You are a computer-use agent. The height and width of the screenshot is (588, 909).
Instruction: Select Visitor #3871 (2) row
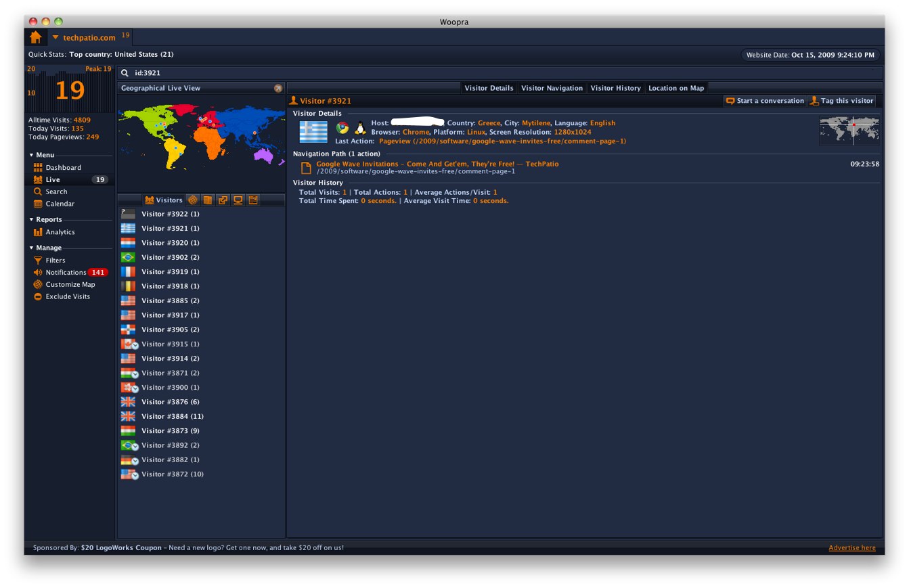(x=201, y=373)
